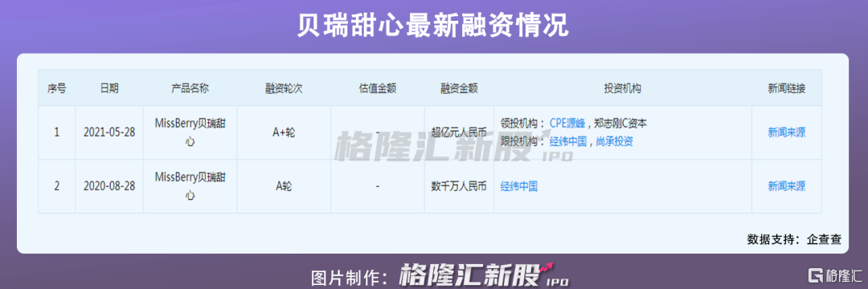Open 新闻来源 link for 2021-05-28 row

787,132
